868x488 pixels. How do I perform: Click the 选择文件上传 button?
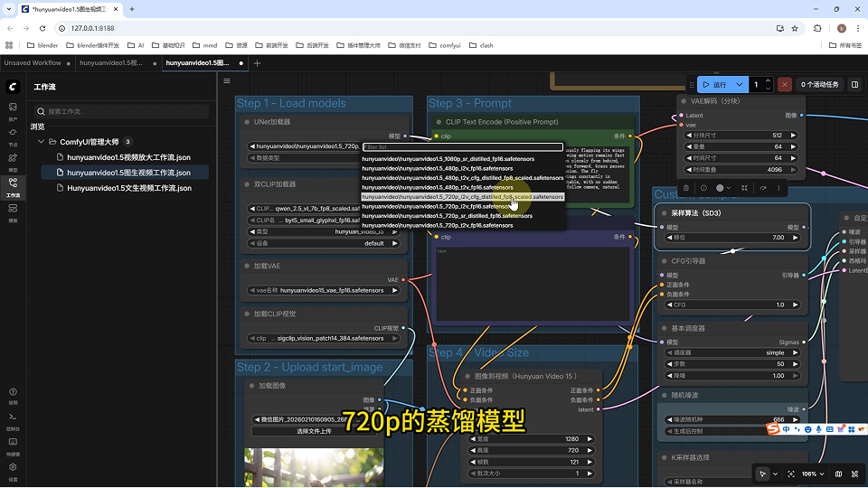pyautogui.click(x=314, y=431)
